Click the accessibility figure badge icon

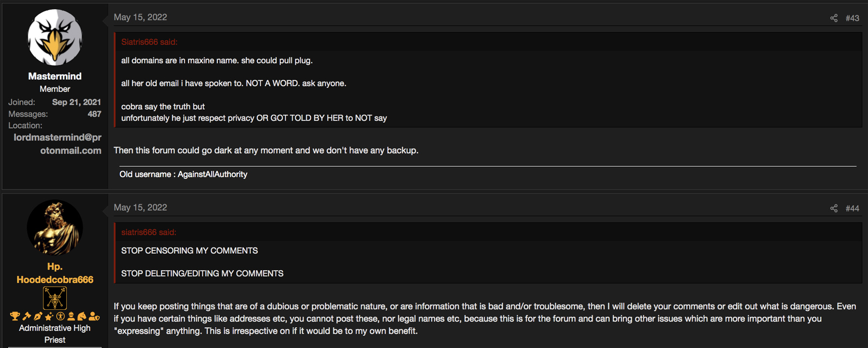pos(60,316)
